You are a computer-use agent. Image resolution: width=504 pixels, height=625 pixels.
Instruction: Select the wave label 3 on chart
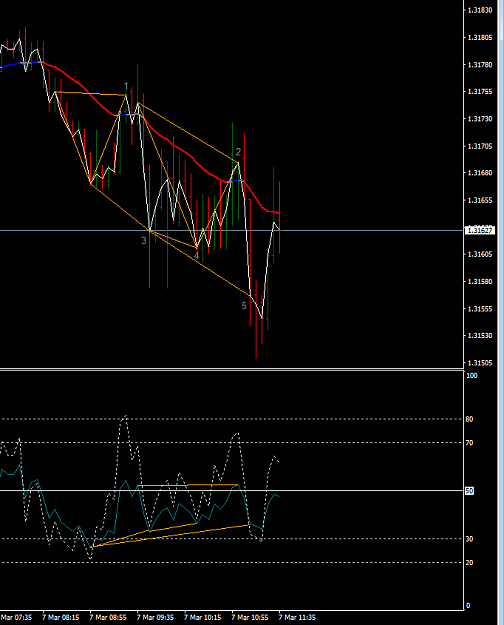click(144, 240)
